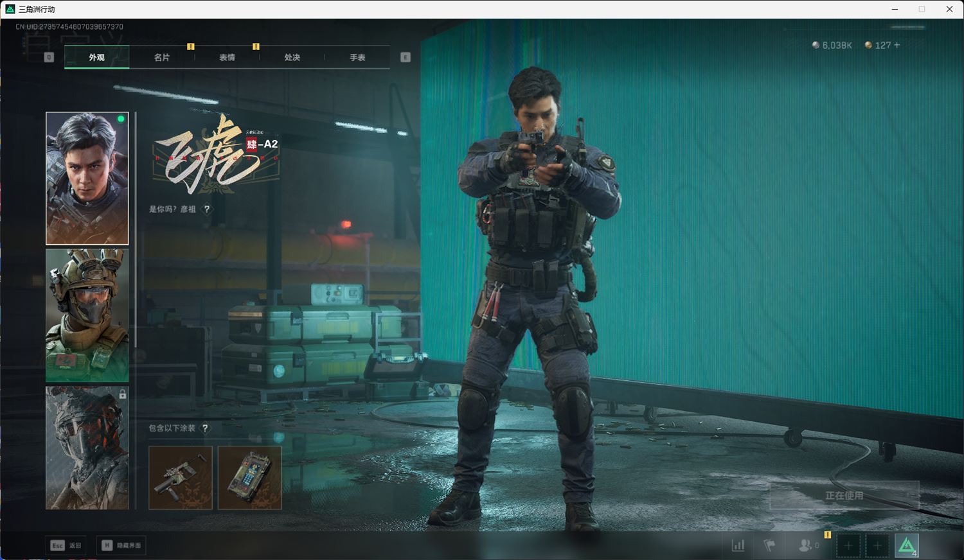Viewport: 964px width, 560px height.
Task: Open help icon next to 是你吗？彦祖
Action: click(x=207, y=209)
